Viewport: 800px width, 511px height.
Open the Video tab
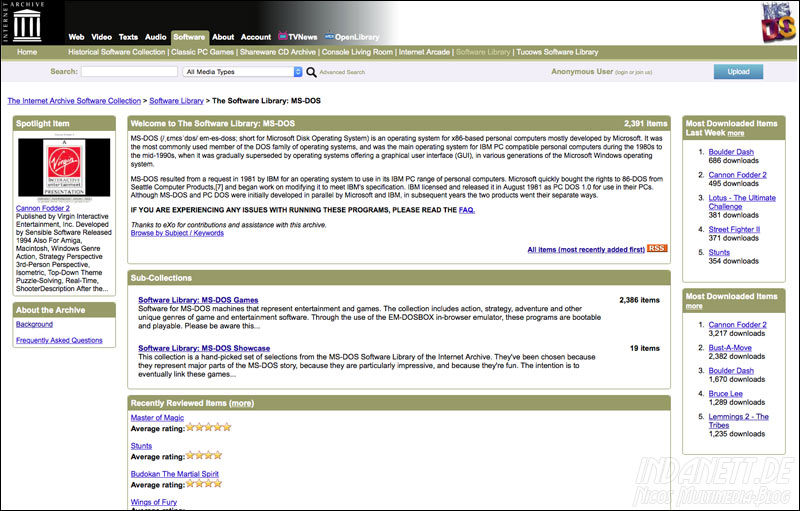pyautogui.click(x=101, y=37)
